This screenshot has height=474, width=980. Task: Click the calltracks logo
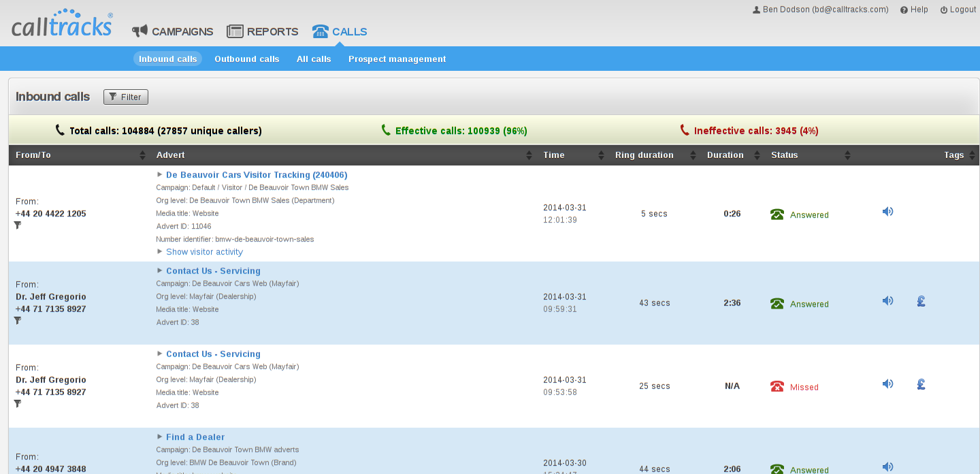coord(62,23)
